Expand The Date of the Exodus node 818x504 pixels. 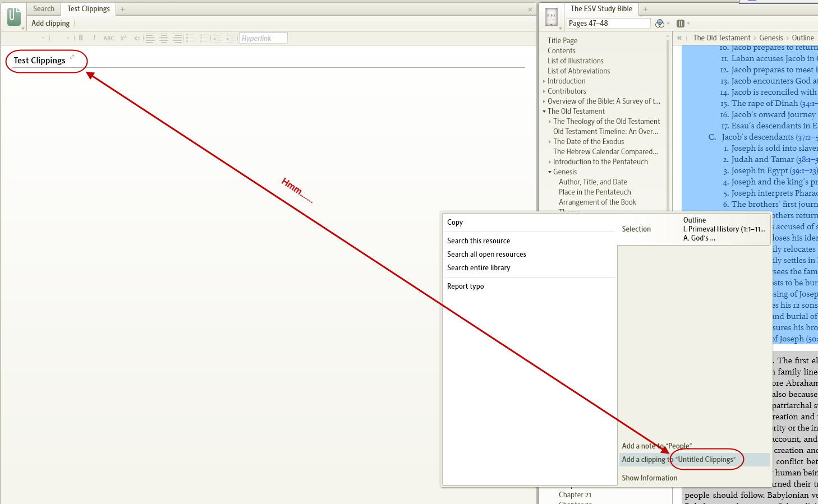click(x=550, y=142)
